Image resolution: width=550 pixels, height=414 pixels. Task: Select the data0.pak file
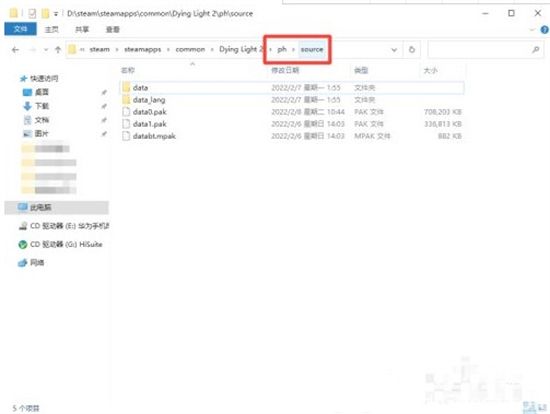[x=292, y=112]
